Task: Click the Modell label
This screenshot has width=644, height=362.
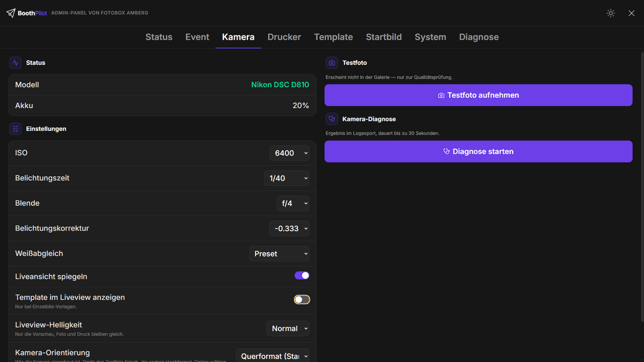Action: pos(27,85)
